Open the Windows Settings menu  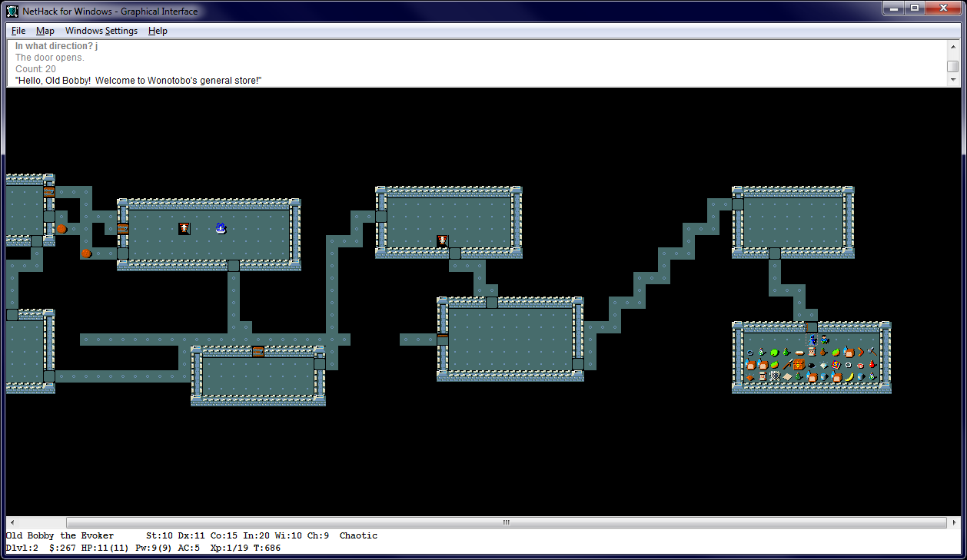101,31
